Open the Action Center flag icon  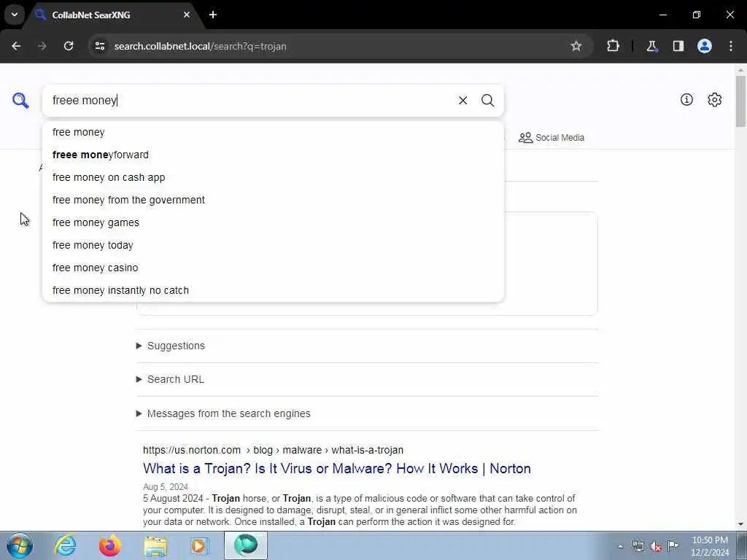[673, 545]
